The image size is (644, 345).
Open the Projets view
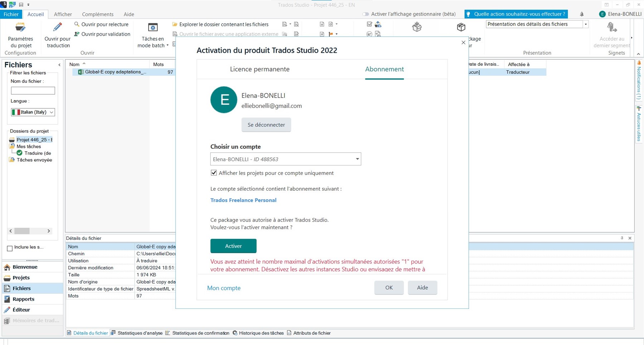tap(33, 278)
